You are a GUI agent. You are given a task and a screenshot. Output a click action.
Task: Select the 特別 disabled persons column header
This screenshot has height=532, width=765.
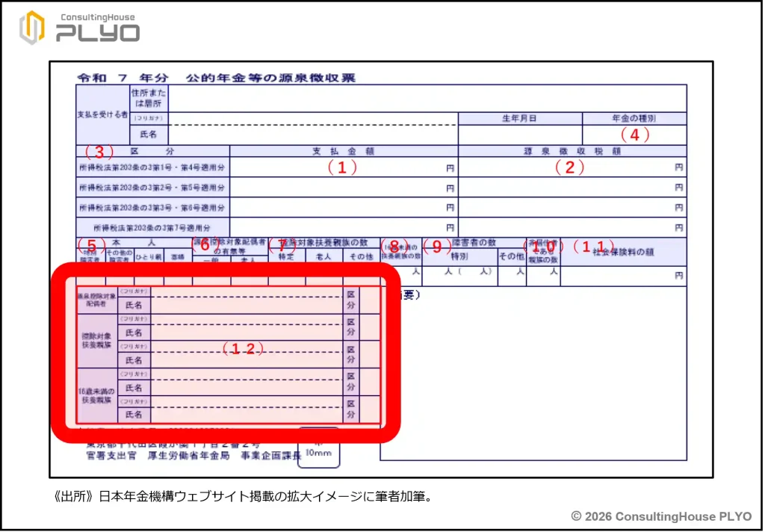[x=459, y=257]
